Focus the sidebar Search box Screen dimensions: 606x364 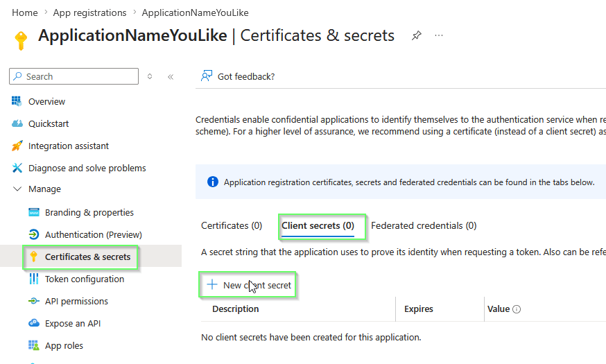tap(73, 76)
